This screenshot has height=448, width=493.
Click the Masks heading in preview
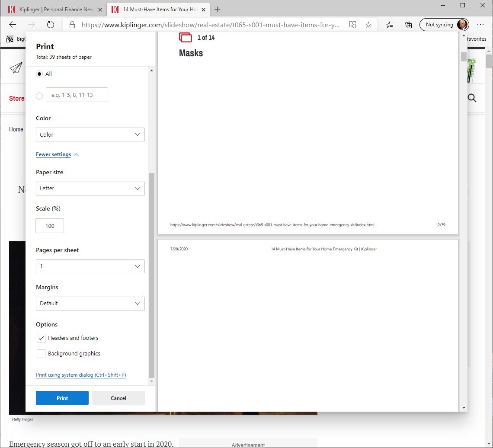pos(191,53)
